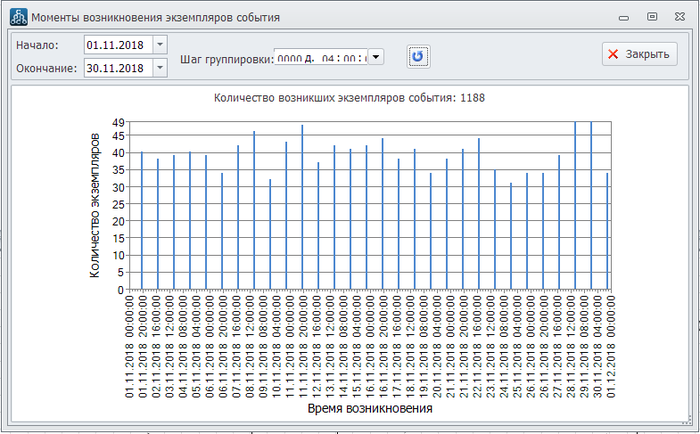Click the 11.11.2018 20:00:00 axis label
The height and width of the screenshot is (434, 700).
303,346
